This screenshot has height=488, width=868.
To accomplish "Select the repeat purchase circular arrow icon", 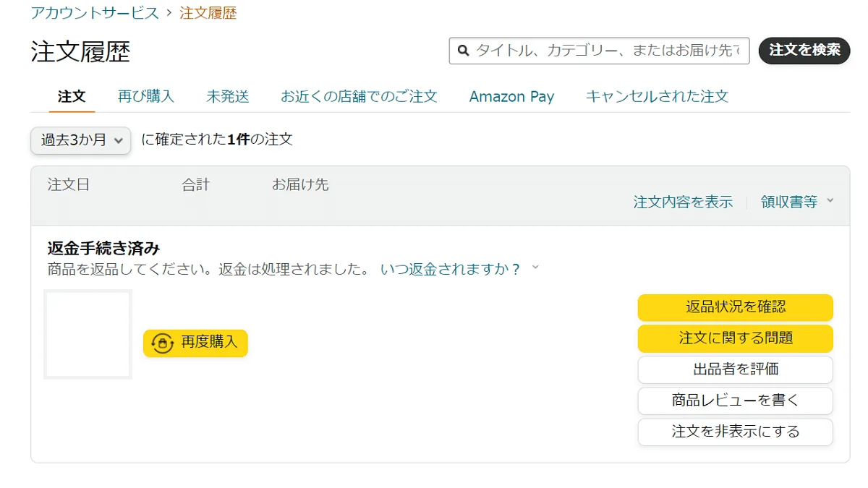I will pos(161,343).
